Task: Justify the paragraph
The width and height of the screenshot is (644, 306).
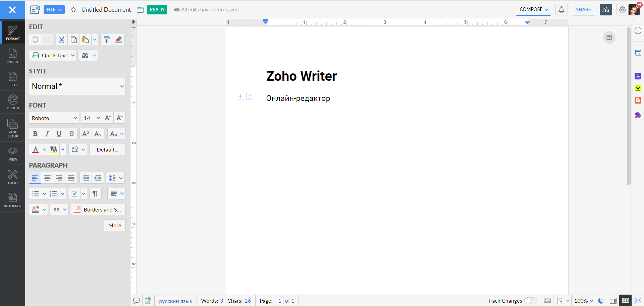Action: click(71, 178)
